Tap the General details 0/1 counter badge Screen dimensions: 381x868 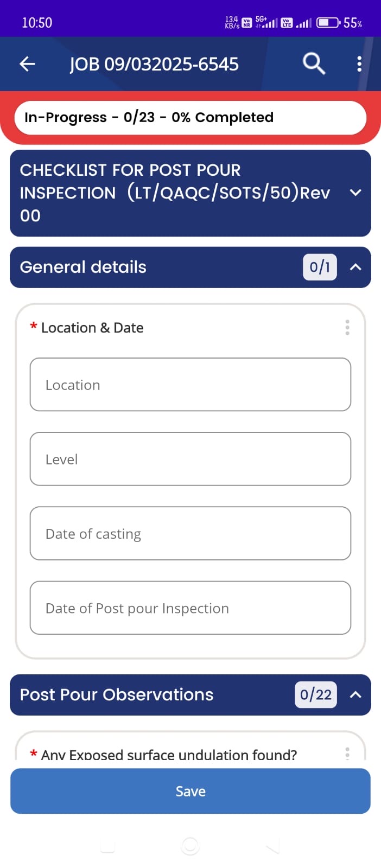point(320,267)
